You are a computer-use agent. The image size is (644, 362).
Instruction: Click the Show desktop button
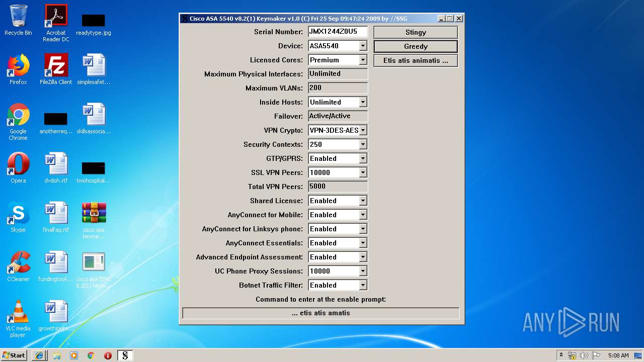click(x=638, y=355)
